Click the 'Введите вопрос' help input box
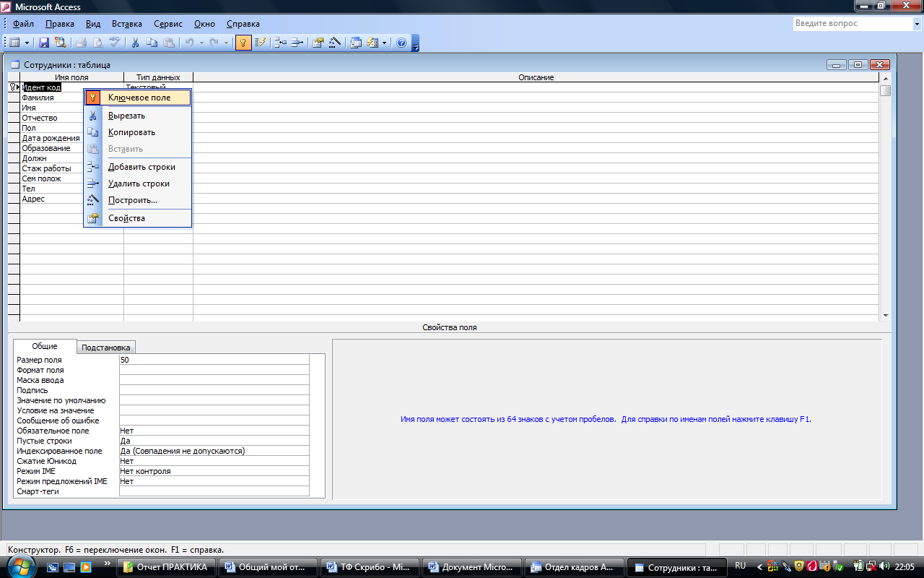Screen dimensions: 924x578 pyautogui.click(x=852, y=23)
